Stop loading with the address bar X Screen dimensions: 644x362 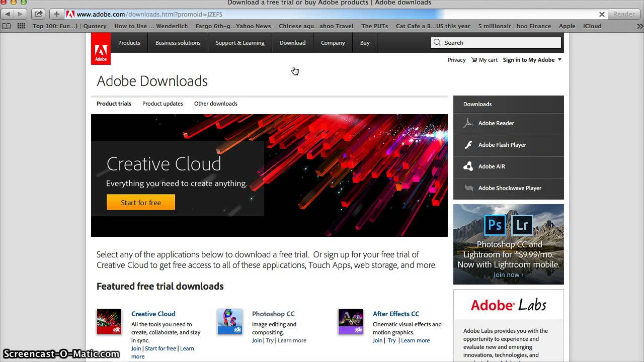[602, 14]
